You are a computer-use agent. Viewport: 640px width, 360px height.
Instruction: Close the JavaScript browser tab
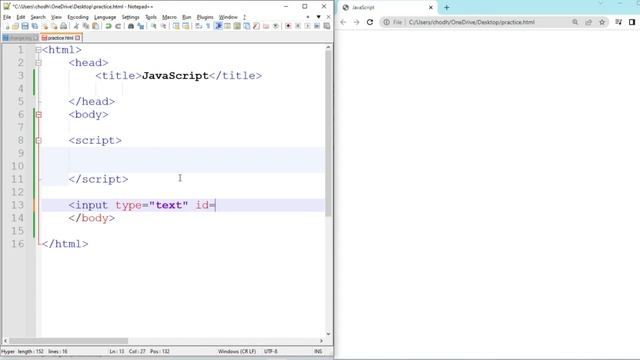click(431, 7)
